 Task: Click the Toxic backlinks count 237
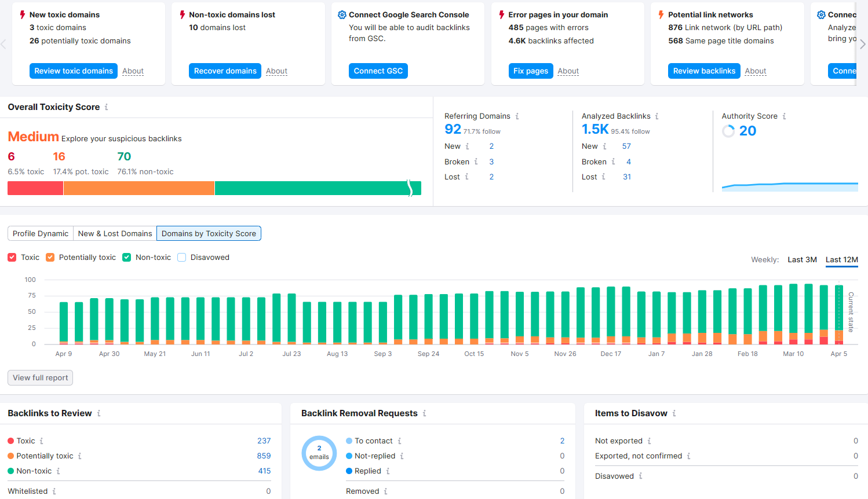click(x=264, y=441)
